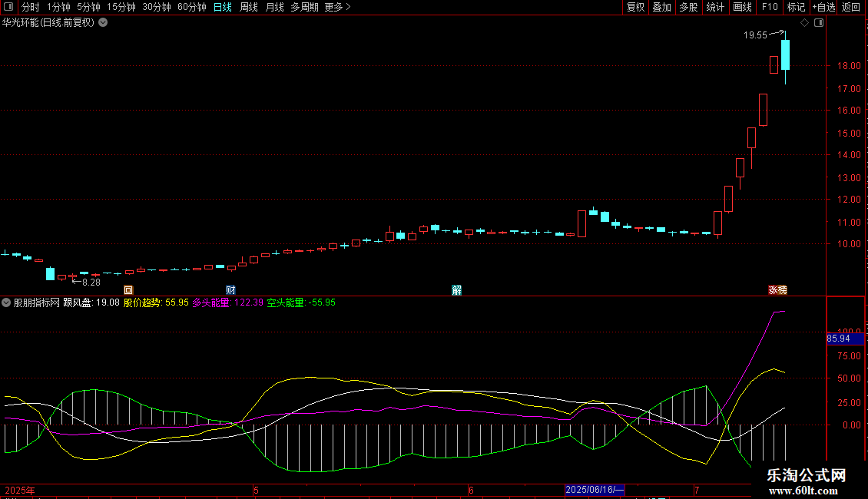Screen dimensions: 868x499
Task: Click the 2025/06/16 date marker on timeline
Action: 595,490
